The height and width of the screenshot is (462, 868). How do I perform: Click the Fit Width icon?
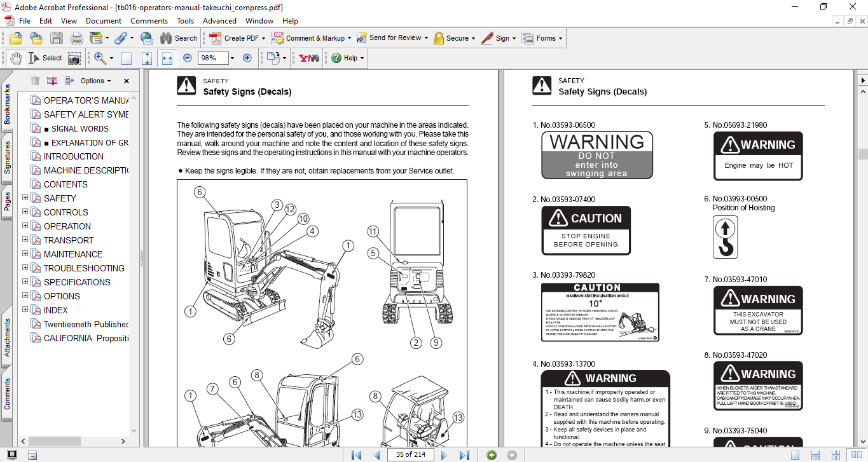[x=167, y=58]
